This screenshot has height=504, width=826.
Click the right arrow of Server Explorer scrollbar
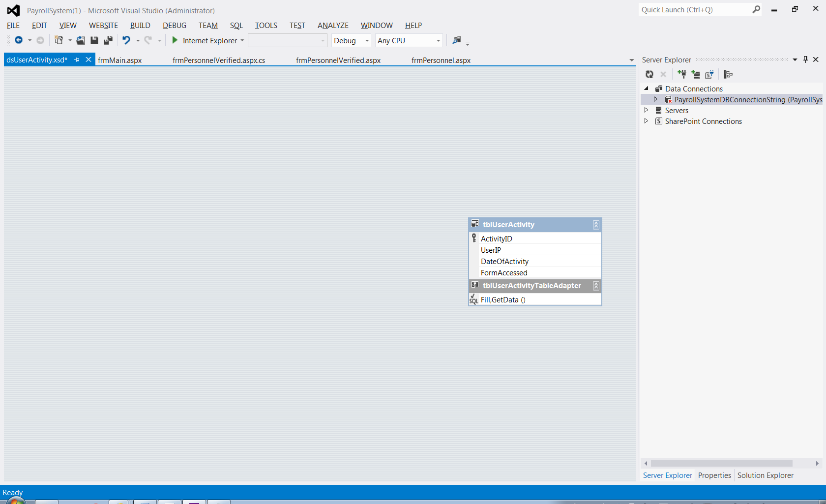817,463
